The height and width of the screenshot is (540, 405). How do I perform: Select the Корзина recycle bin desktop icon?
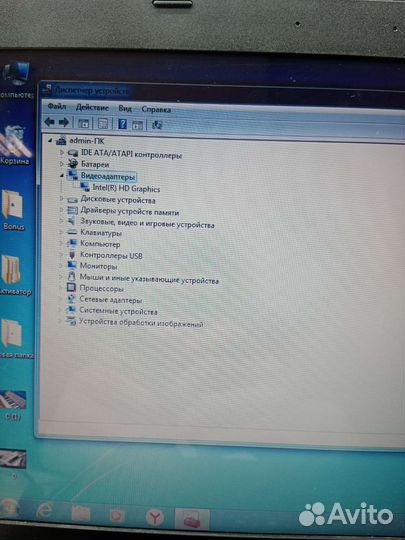click(x=15, y=145)
